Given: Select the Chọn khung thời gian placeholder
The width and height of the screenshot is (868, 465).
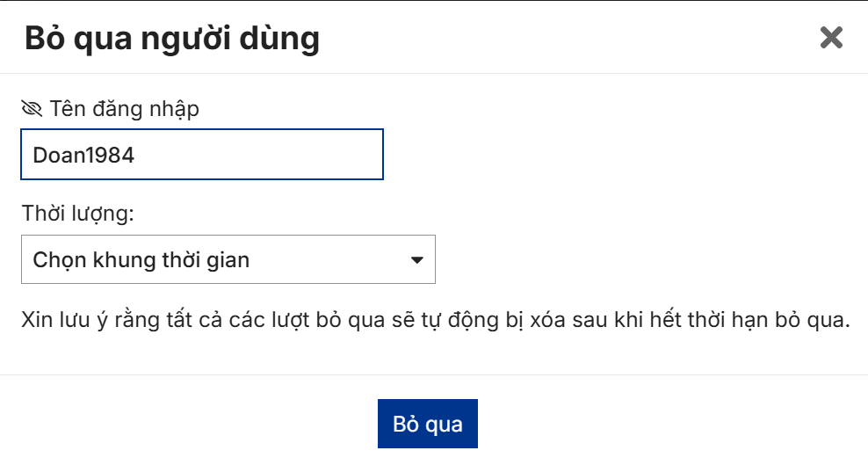Looking at the screenshot, I should (x=141, y=260).
